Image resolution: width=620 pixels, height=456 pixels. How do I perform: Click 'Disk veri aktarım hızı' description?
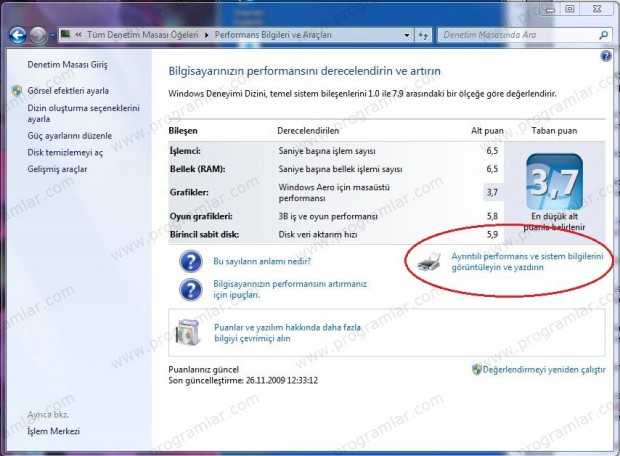click(318, 235)
